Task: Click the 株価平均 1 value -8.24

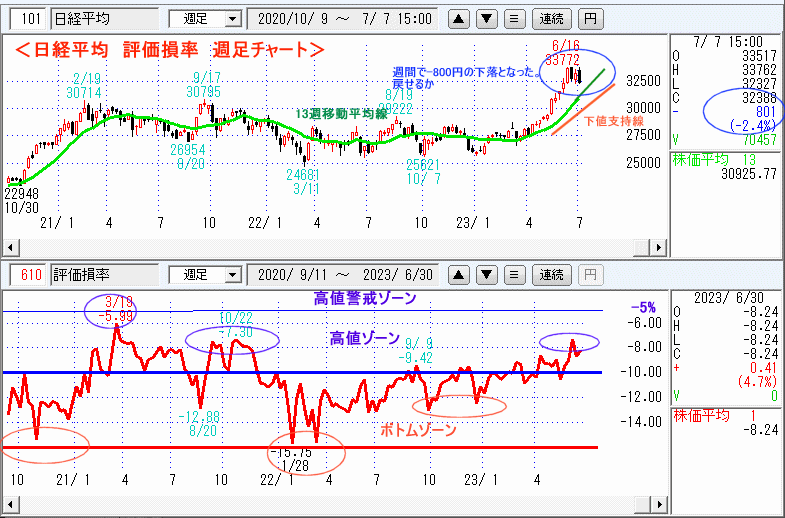Action: click(x=760, y=430)
